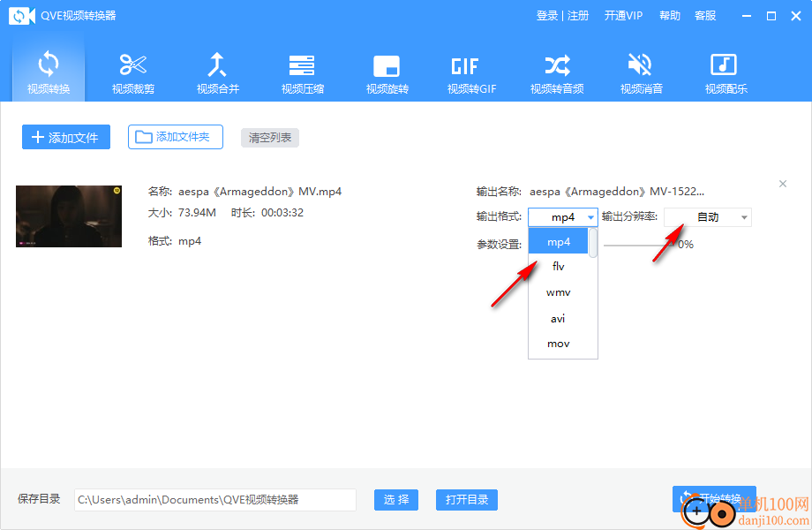The height and width of the screenshot is (530, 812).
Task: Expand the 输出分辨率 自动 dropdown
Action: pyautogui.click(x=708, y=217)
